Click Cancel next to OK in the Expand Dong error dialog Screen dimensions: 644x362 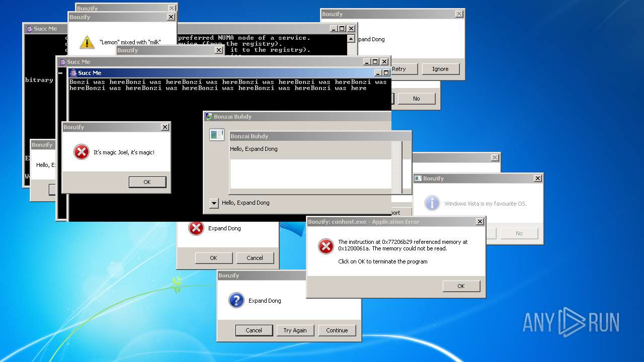pyautogui.click(x=255, y=258)
